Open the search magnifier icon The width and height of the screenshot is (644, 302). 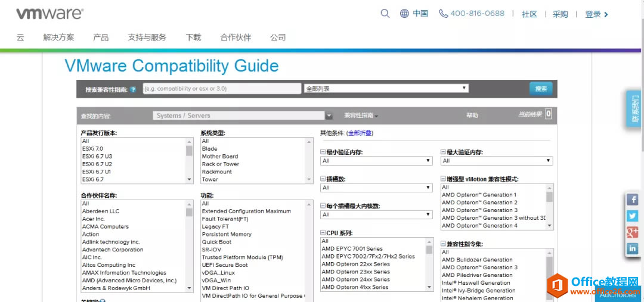[385, 14]
